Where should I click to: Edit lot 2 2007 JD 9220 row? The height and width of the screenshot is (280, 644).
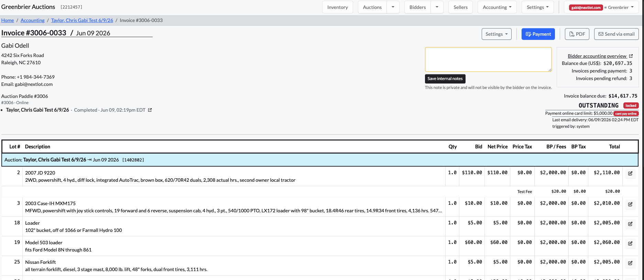tap(630, 173)
